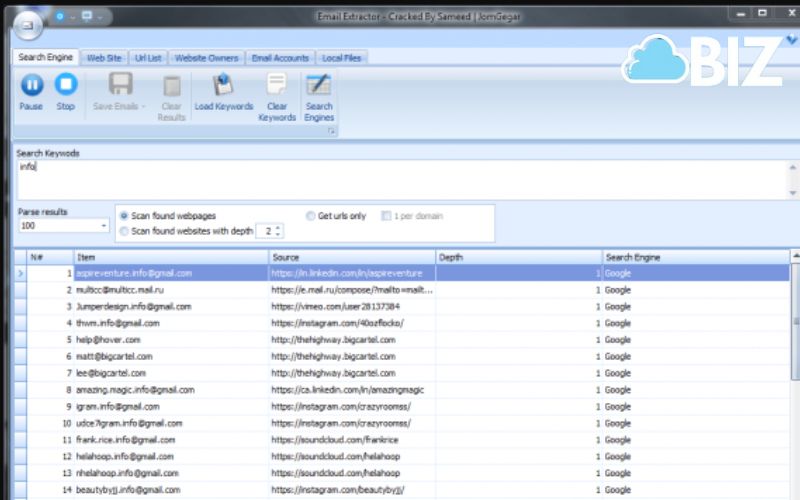Image resolution: width=800 pixels, height=500 pixels.
Task: Pause the email extraction
Action: pos(32,92)
